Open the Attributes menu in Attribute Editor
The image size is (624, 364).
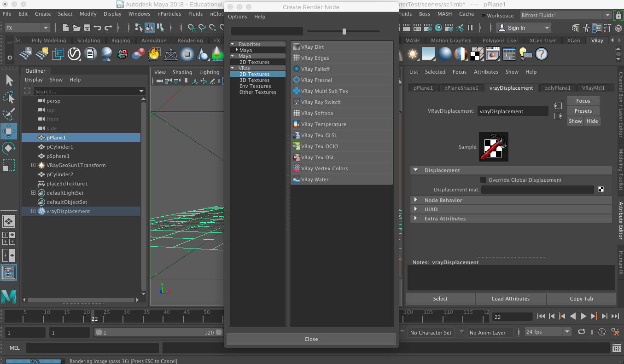(486, 72)
